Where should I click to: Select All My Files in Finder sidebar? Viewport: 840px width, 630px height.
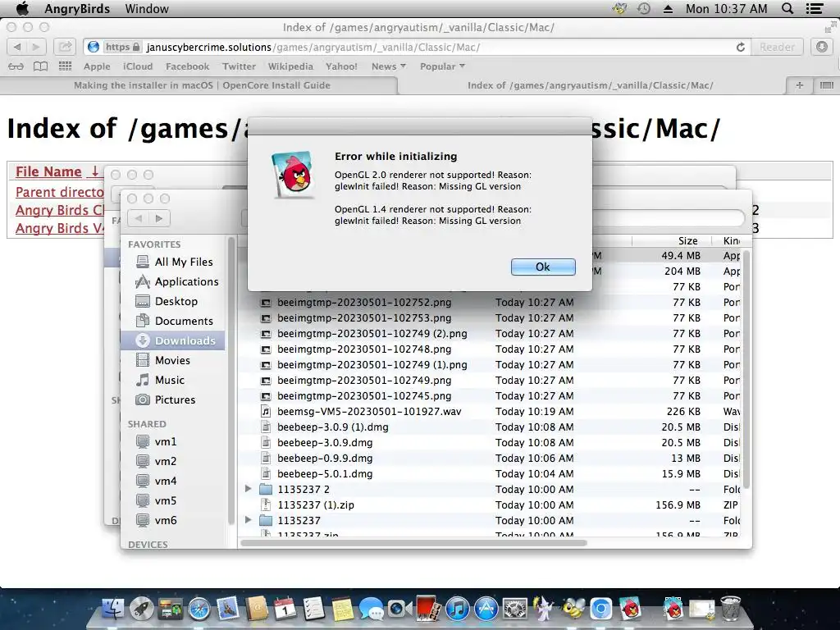(x=172, y=262)
